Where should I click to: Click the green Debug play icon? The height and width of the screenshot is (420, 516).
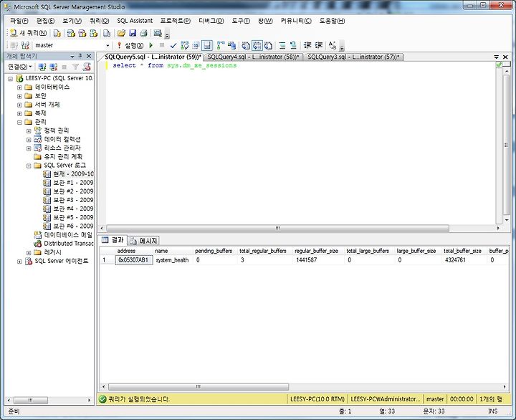[150, 45]
